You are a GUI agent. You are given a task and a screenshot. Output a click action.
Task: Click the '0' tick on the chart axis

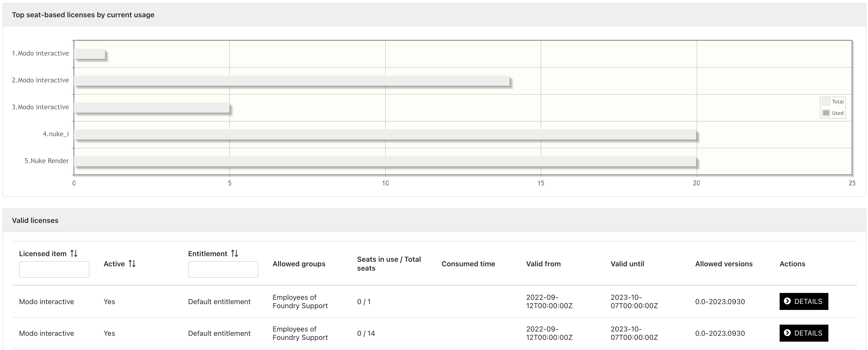coord(74,183)
